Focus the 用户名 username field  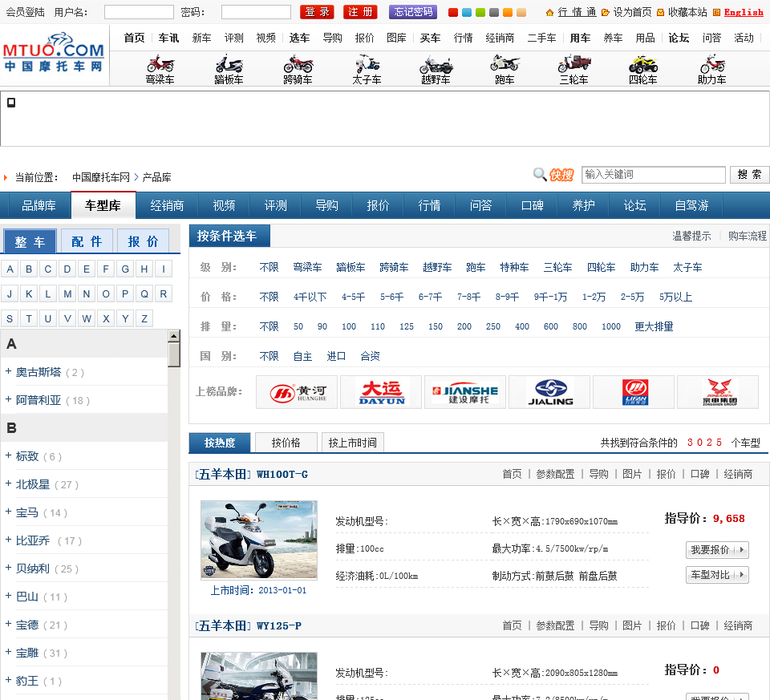pos(139,12)
